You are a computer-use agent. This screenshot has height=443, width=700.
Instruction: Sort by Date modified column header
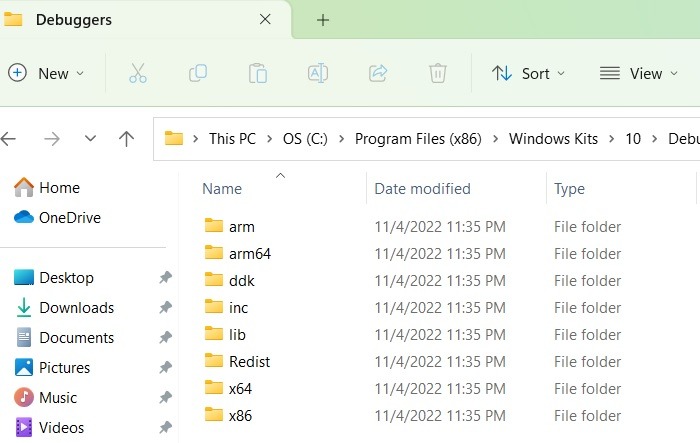click(422, 189)
